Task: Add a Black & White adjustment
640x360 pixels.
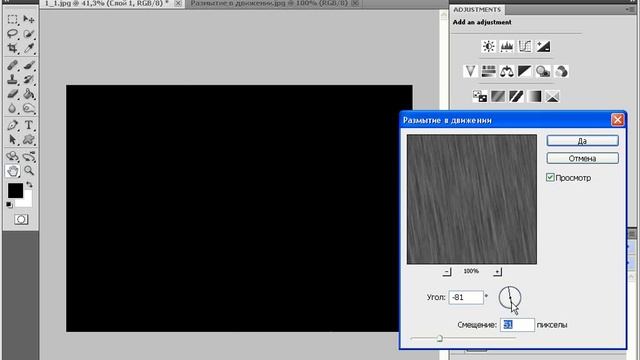Action: [525, 71]
